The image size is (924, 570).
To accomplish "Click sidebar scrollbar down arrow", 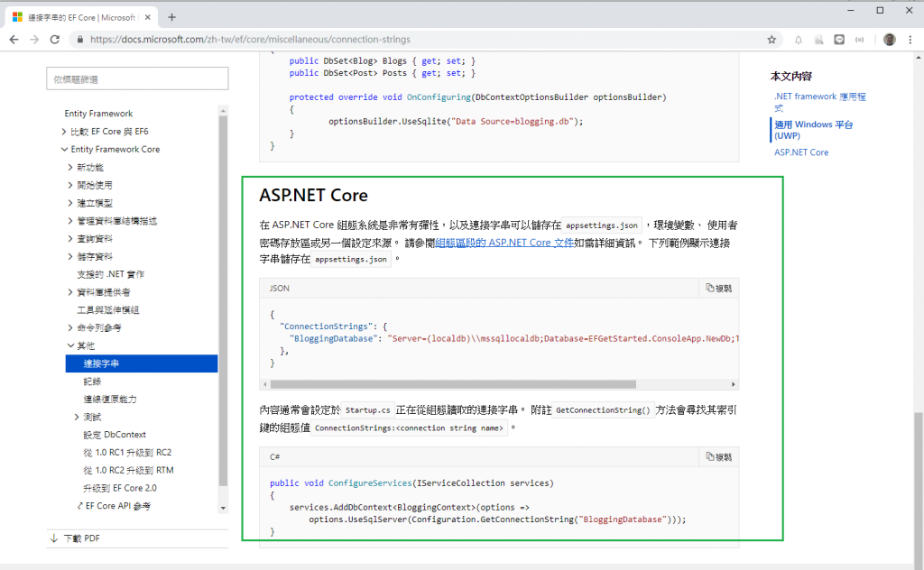I will pyautogui.click(x=223, y=508).
